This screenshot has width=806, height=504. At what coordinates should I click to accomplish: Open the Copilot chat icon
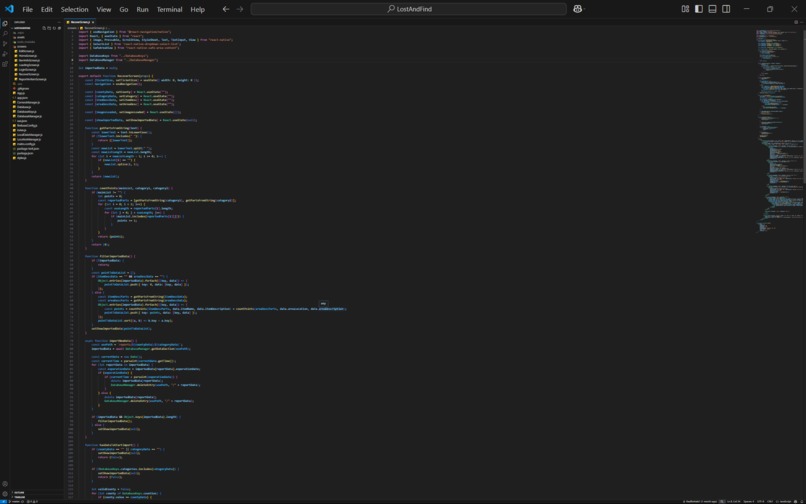click(577, 9)
